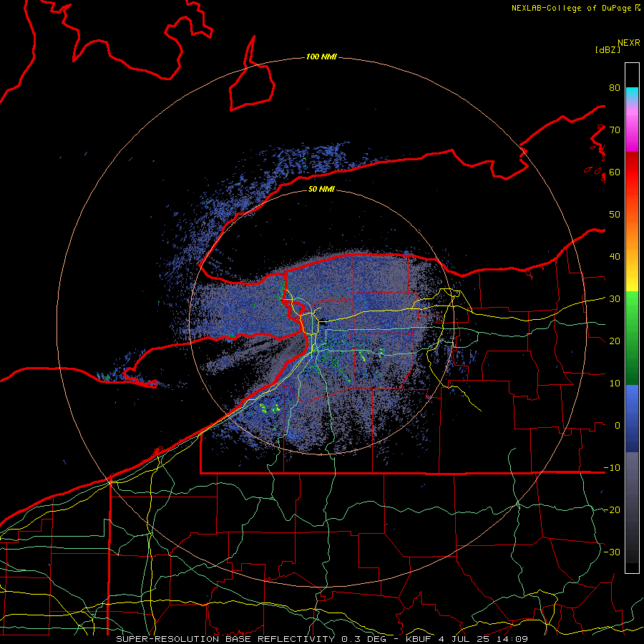Click the 0 value on the dBZ scale

618,426
